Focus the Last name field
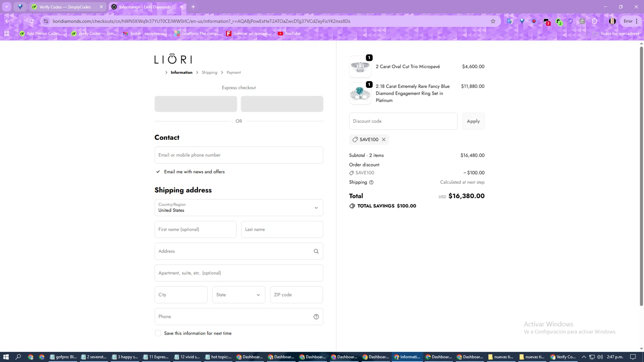Image resolution: width=644 pixels, height=362 pixels. click(282, 229)
